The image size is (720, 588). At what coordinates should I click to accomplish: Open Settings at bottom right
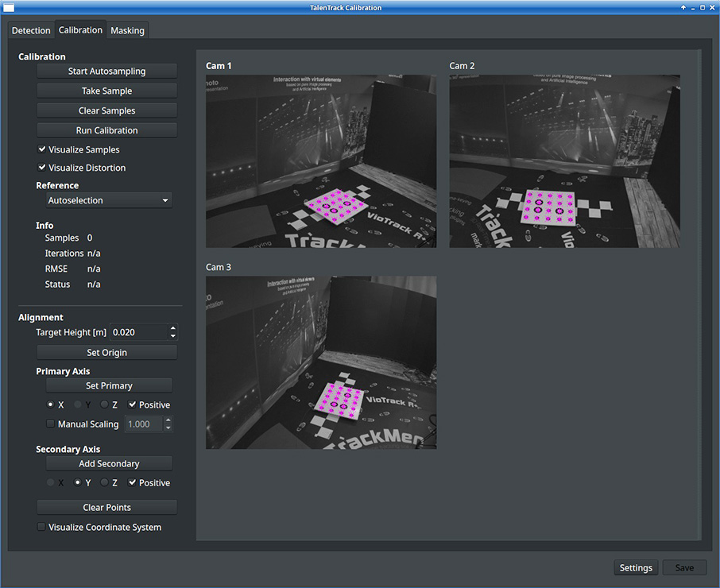coord(636,568)
